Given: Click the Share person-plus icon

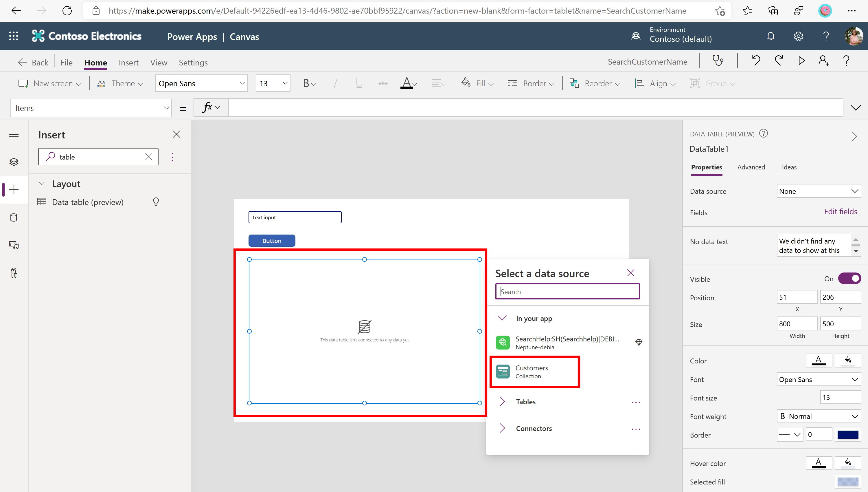Looking at the screenshot, I should point(824,61).
